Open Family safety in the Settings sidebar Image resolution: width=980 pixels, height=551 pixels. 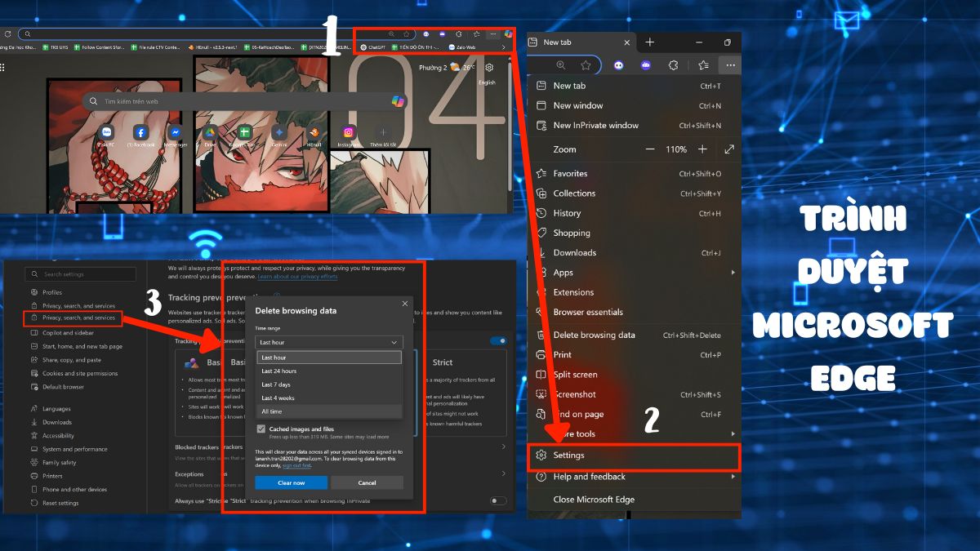(53, 462)
